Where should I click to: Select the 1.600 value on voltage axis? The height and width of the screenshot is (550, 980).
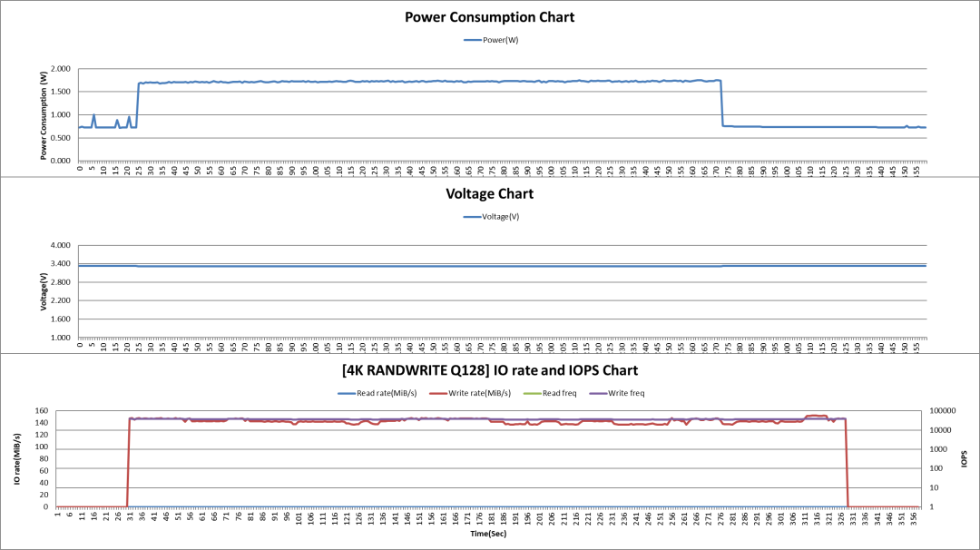(x=61, y=319)
